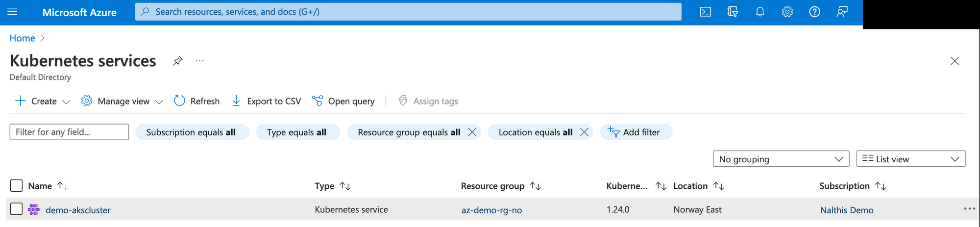Open the Feedback icon
980x227 pixels.
842,12
